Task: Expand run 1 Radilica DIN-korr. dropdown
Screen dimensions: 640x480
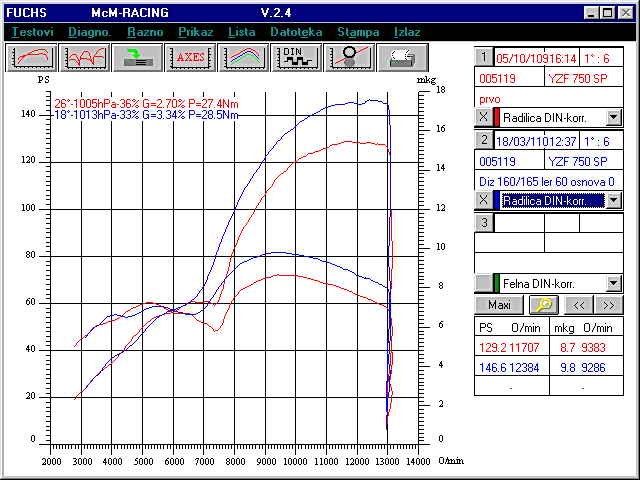Action: (613, 116)
